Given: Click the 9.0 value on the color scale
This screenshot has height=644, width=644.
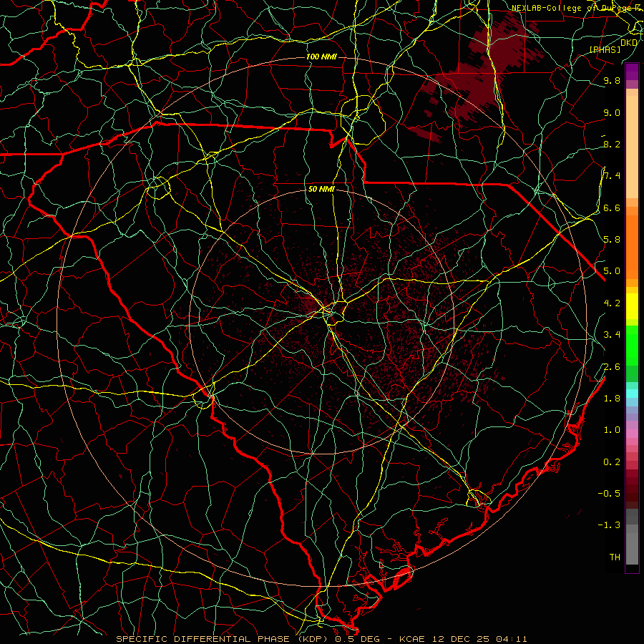Looking at the screenshot, I should click(x=612, y=112).
